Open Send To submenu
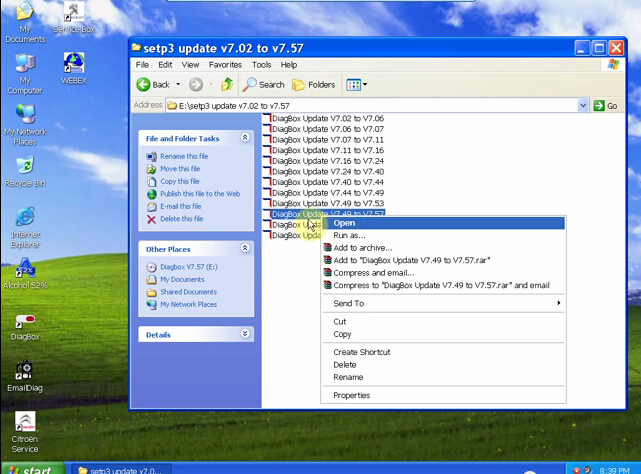This screenshot has width=641, height=474. [x=443, y=303]
